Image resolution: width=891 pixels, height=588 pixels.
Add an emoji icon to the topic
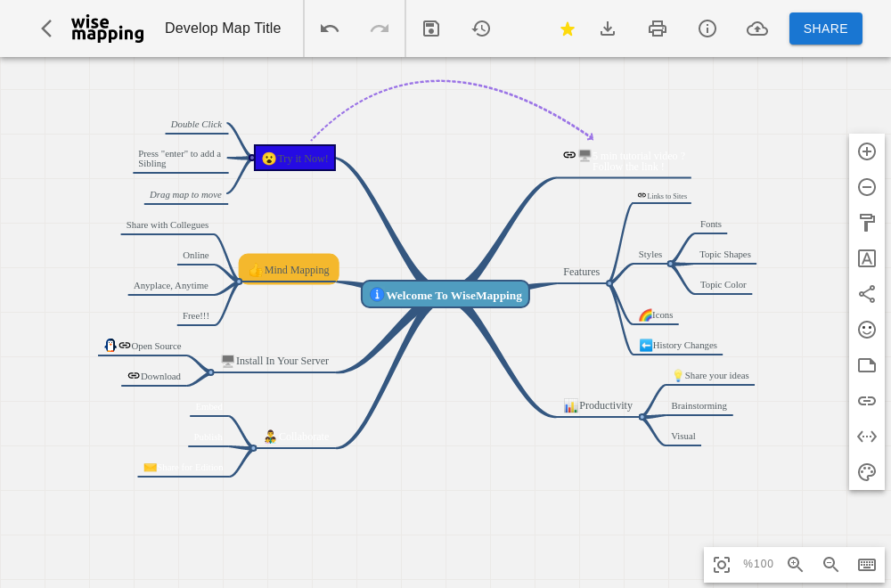click(867, 330)
